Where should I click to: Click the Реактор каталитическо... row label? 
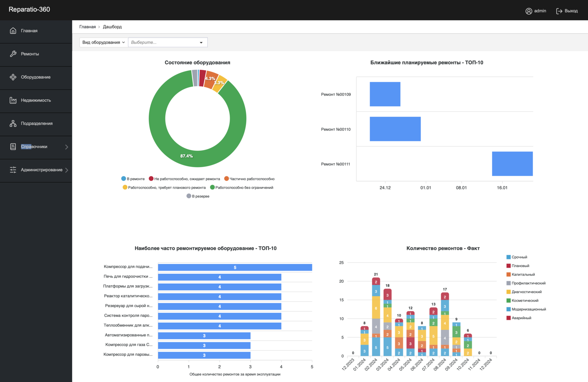128,296
